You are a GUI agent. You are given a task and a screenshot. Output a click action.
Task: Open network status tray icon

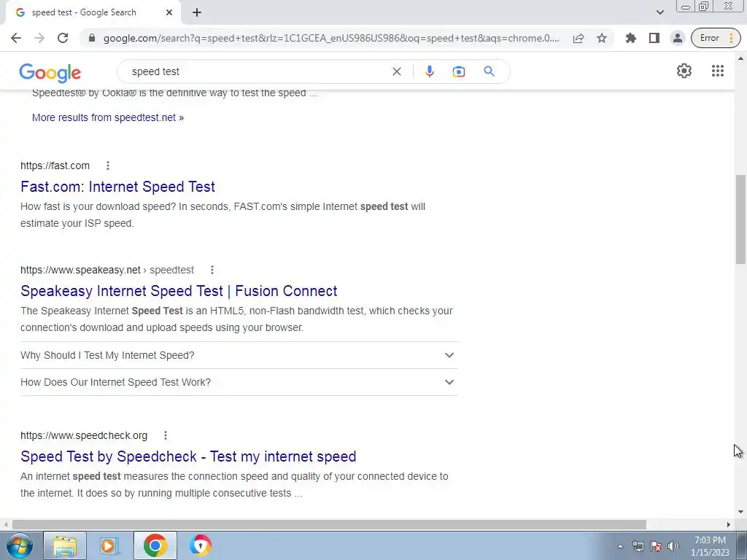pos(638,546)
